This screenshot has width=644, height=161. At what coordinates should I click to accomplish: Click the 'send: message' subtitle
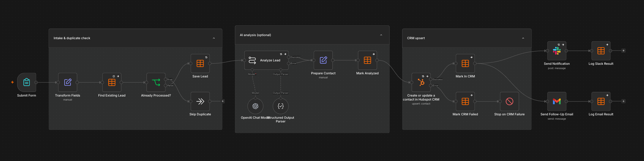pyautogui.click(x=557, y=119)
